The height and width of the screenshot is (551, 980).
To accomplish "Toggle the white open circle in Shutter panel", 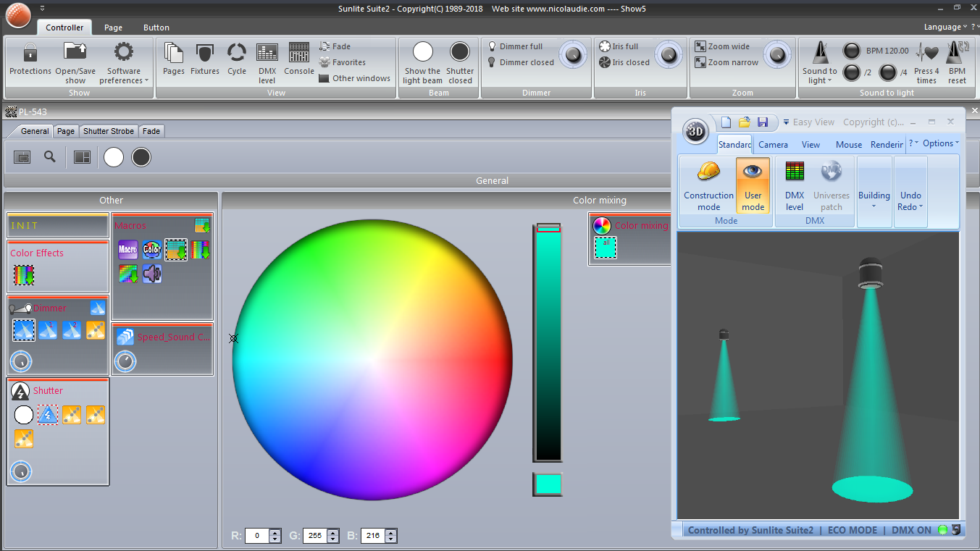I will pyautogui.click(x=24, y=415).
